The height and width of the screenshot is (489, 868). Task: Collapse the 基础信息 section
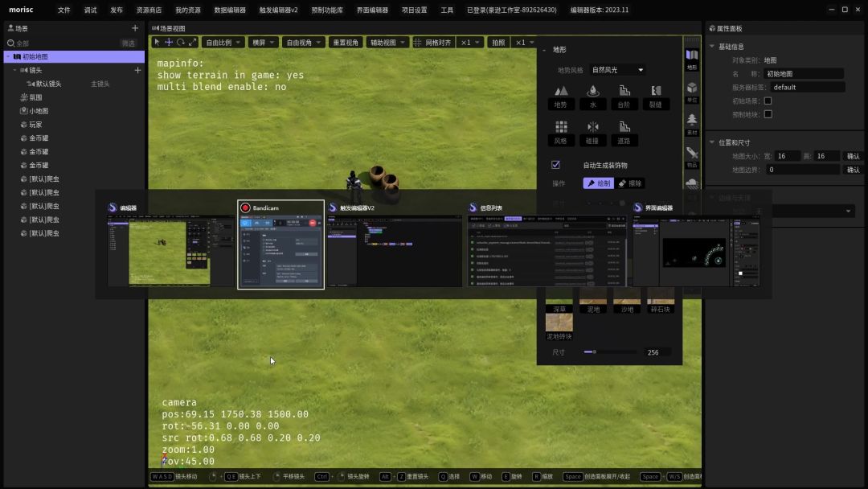pyautogui.click(x=712, y=47)
